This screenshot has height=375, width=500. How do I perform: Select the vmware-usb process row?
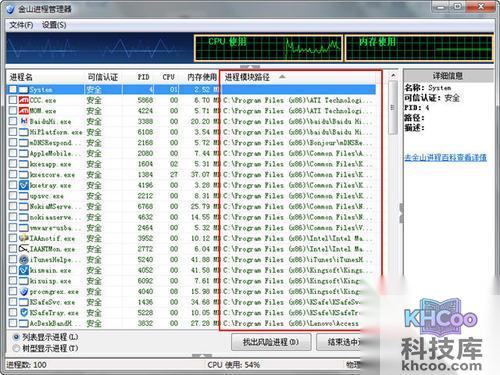point(191,228)
